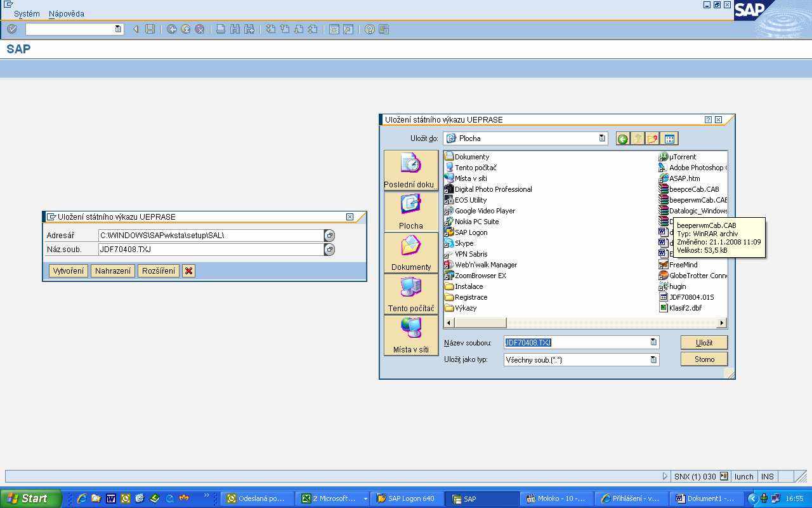
Task: Select Tento počítač in places sidebar
Action: tap(411, 294)
